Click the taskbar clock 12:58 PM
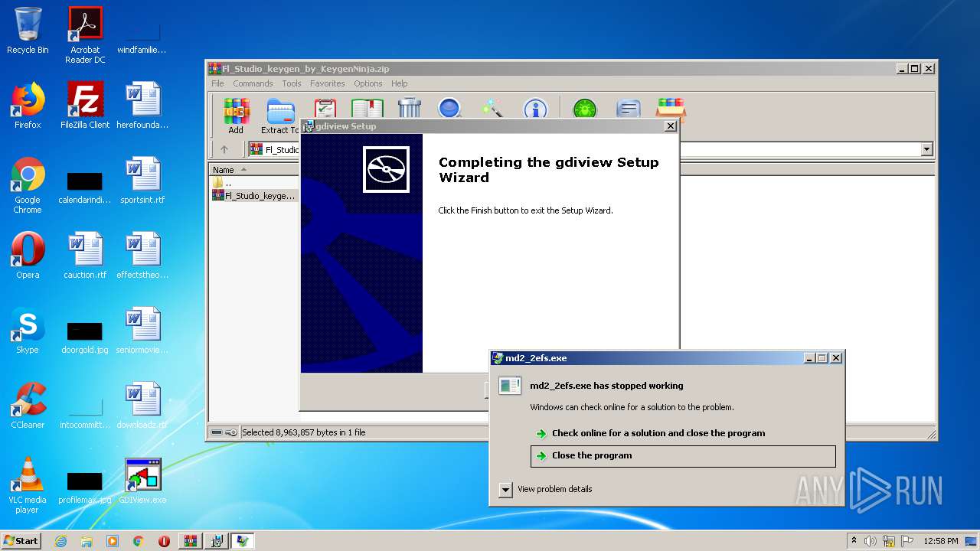 click(x=940, y=541)
